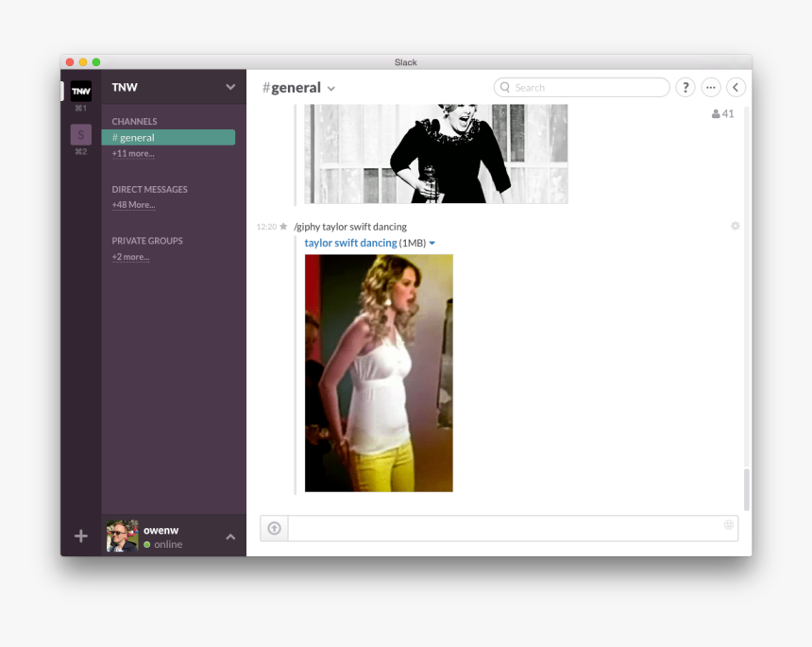Star the 12:20 giphy message
The width and height of the screenshot is (812, 647).
pyautogui.click(x=283, y=227)
